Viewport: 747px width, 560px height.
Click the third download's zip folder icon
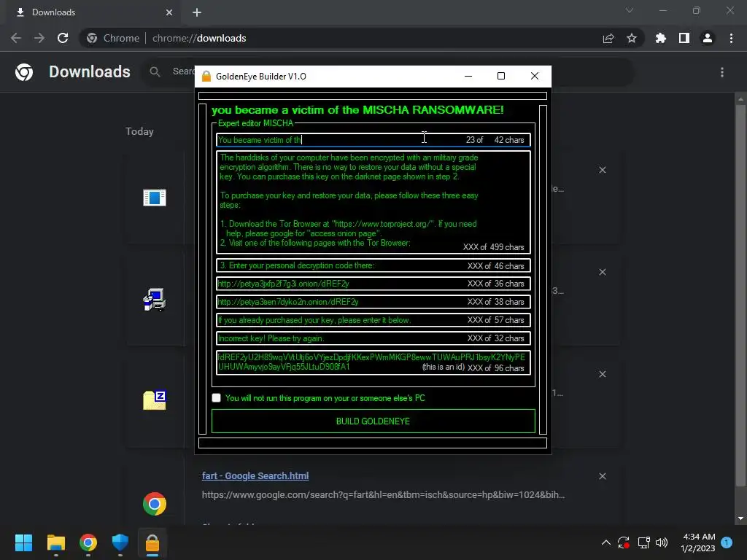155,400
